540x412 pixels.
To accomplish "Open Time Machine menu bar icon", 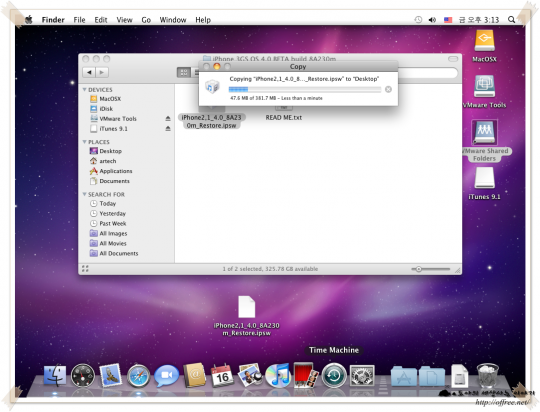I will click(x=418, y=20).
